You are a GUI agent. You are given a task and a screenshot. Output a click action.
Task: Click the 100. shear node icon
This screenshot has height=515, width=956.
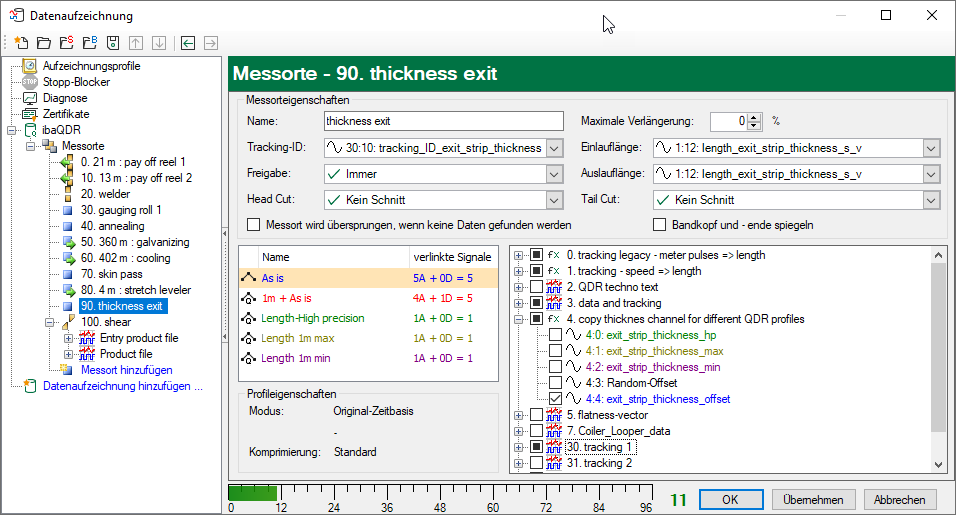tap(68, 322)
